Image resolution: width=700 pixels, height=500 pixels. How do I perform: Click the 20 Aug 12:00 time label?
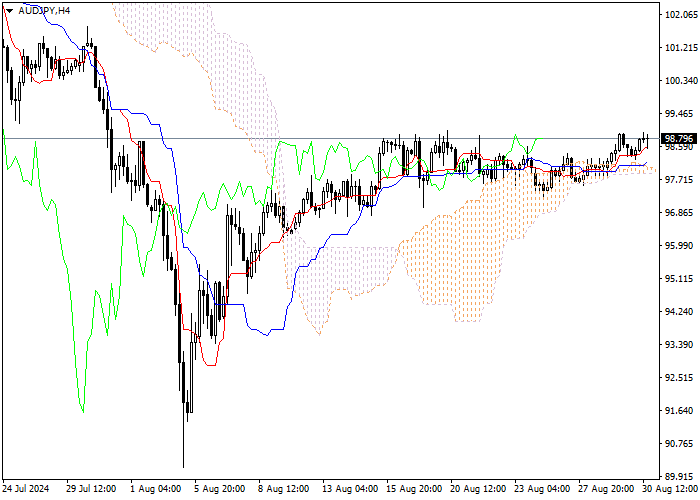479,488
